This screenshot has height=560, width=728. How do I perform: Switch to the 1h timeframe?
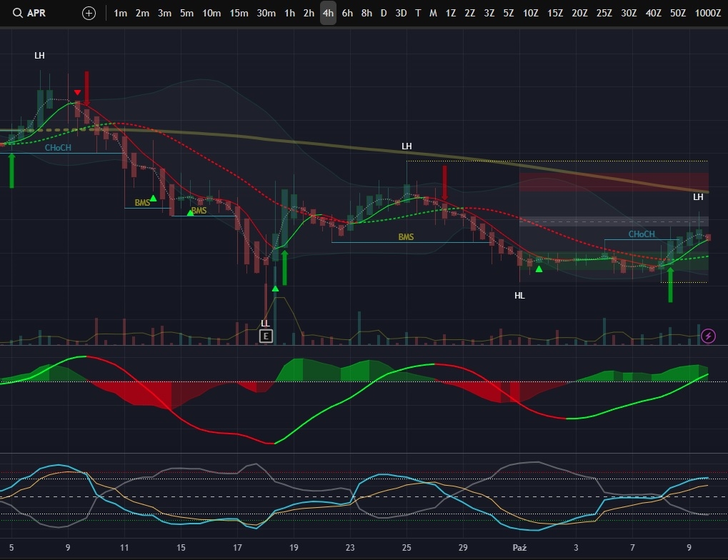[x=289, y=13]
